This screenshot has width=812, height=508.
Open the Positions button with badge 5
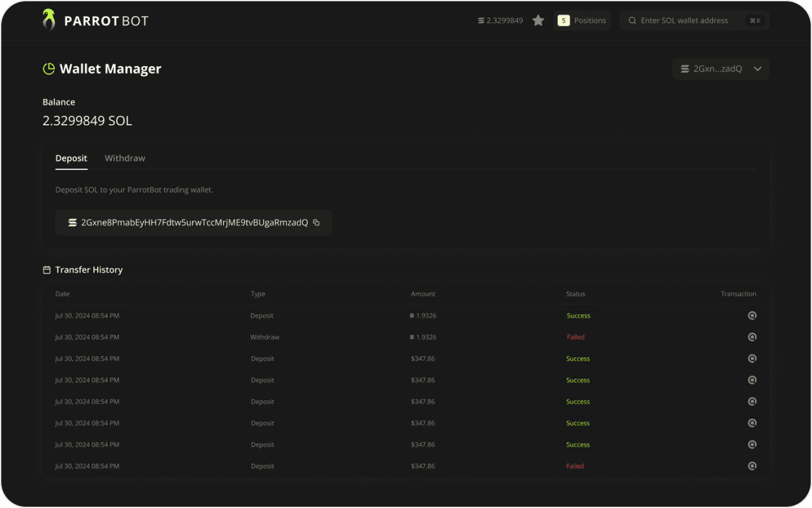pyautogui.click(x=582, y=21)
